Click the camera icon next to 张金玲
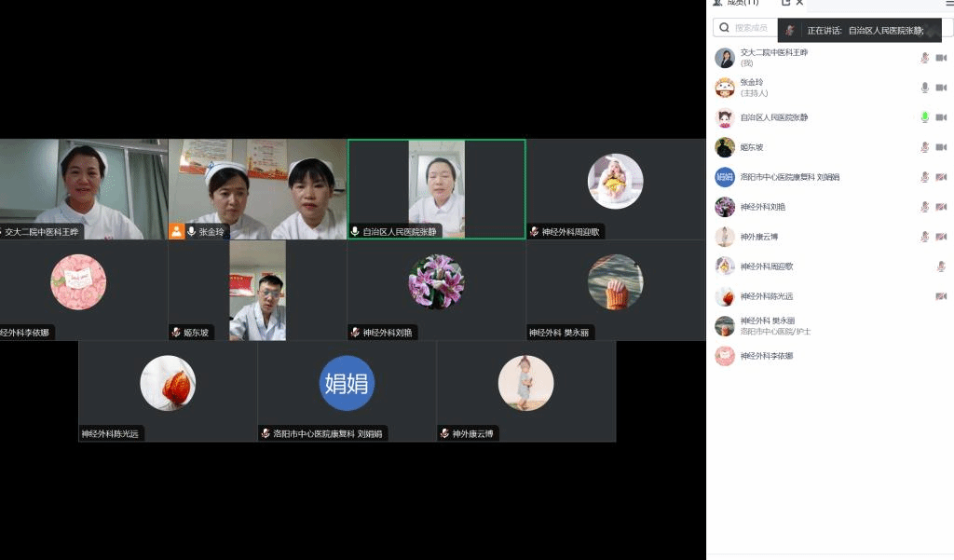This screenshot has height=560, width=954. click(x=943, y=87)
